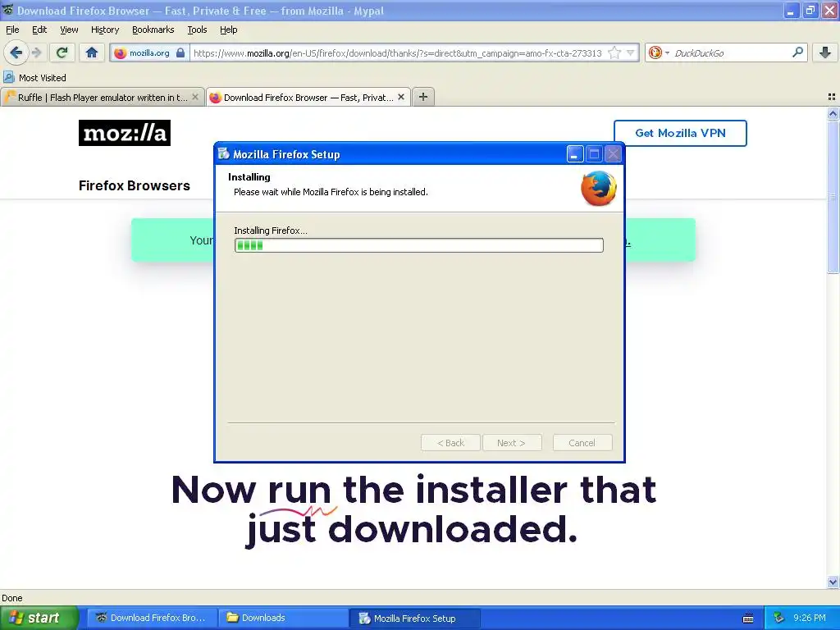This screenshot has width=840, height=630.
Task: Open the File menu
Action: (x=12, y=30)
